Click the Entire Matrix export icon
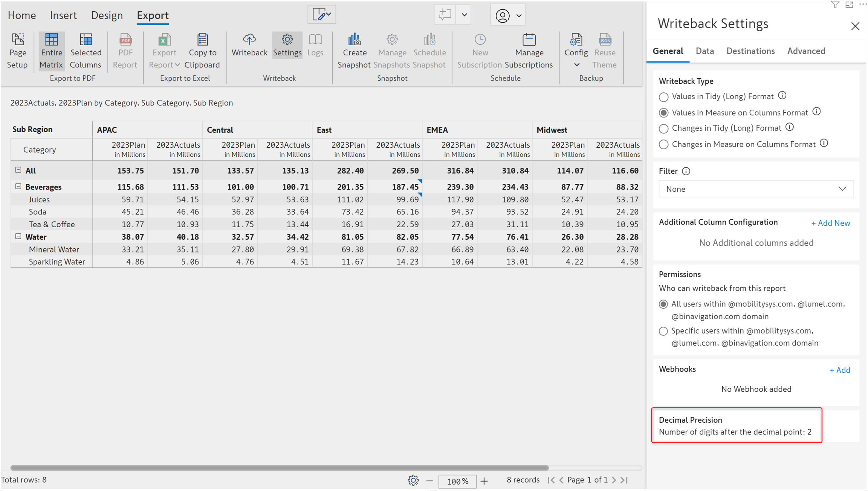The image size is (868, 491). coord(51,40)
